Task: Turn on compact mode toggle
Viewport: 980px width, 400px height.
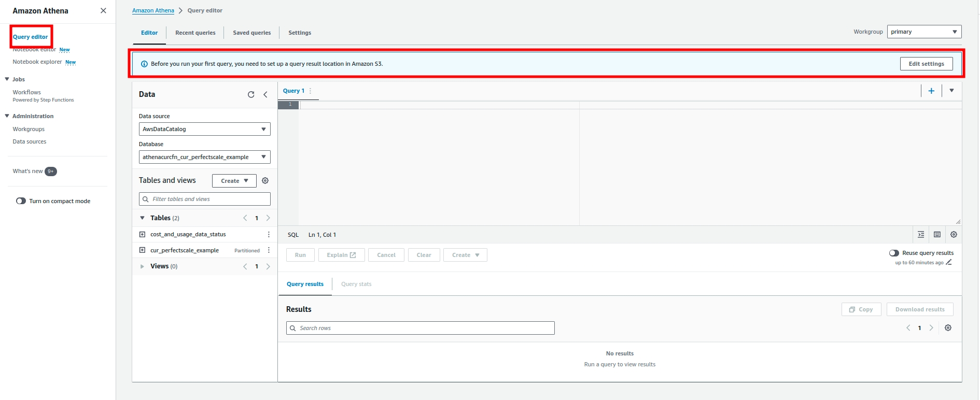Action: point(21,201)
